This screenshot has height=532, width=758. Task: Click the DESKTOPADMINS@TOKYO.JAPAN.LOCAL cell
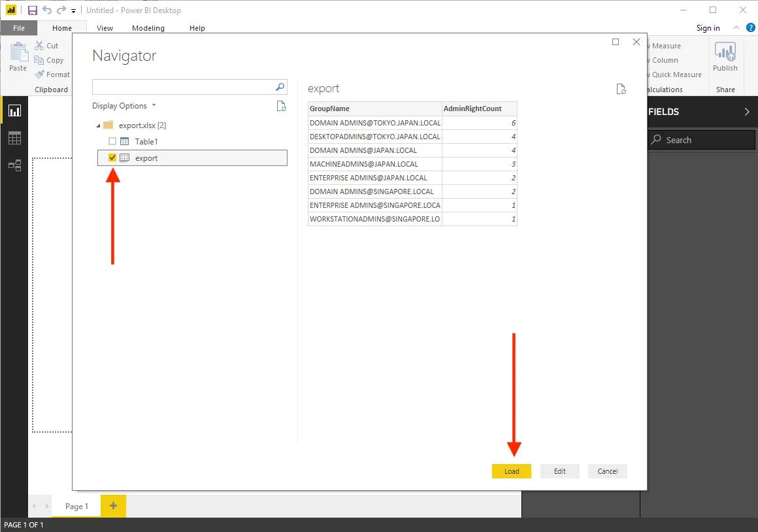click(x=374, y=137)
